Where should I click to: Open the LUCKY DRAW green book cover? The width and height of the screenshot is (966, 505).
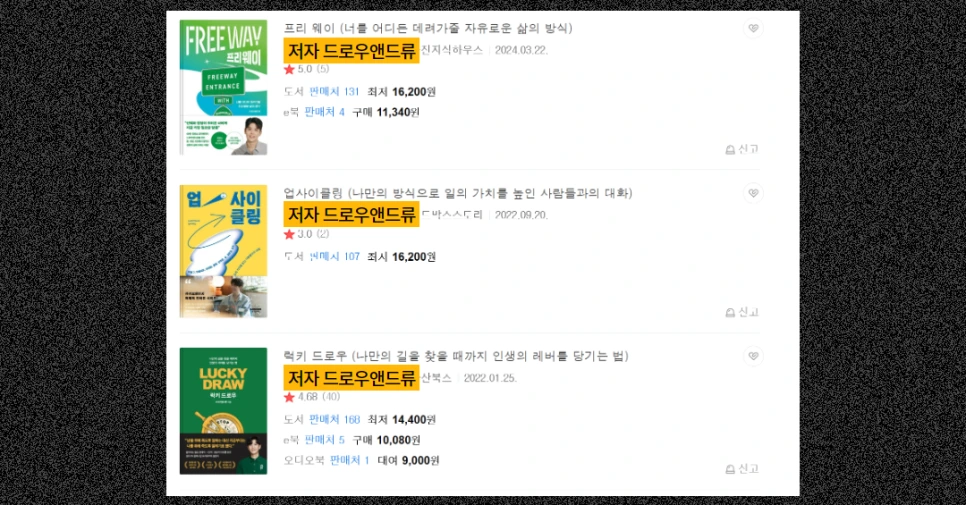coord(224,411)
